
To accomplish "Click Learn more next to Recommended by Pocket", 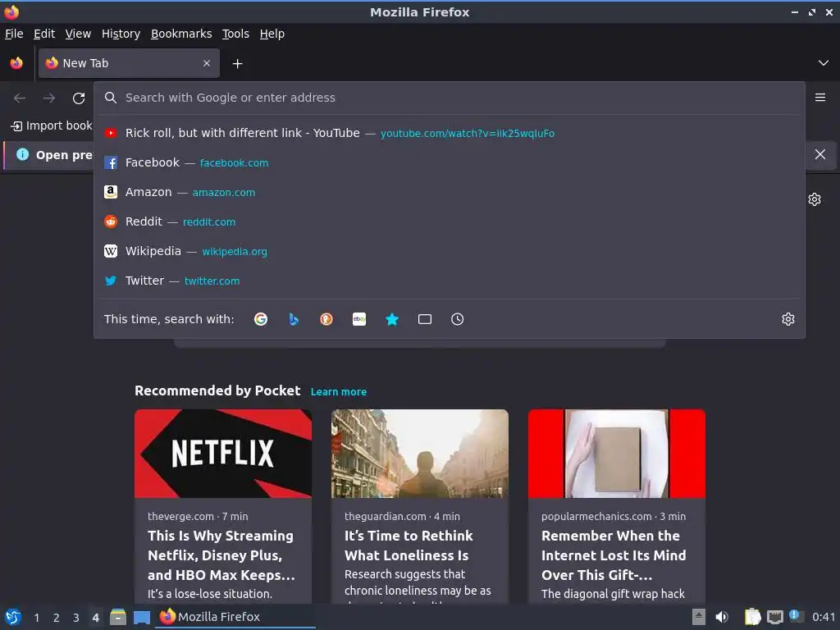I will [339, 391].
